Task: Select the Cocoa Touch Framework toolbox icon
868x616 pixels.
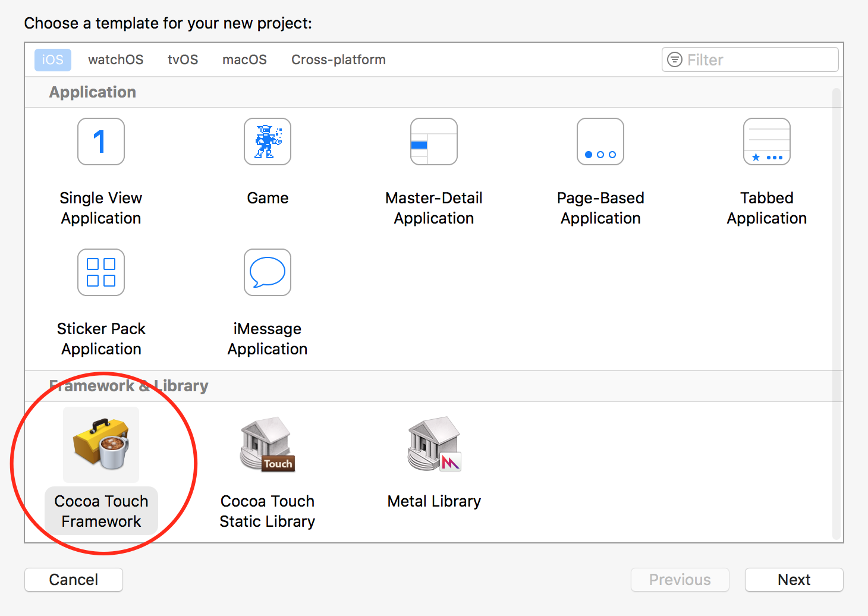Action: pyautogui.click(x=101, y=444)
